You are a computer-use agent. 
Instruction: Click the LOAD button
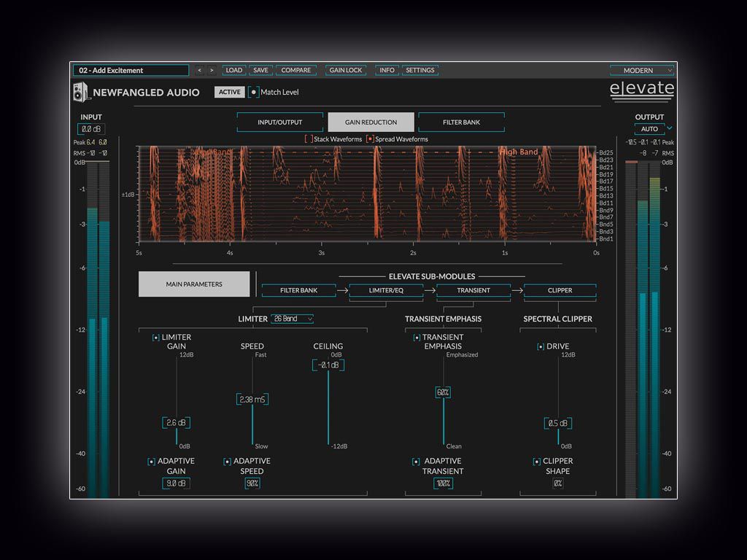pos(234,70)
